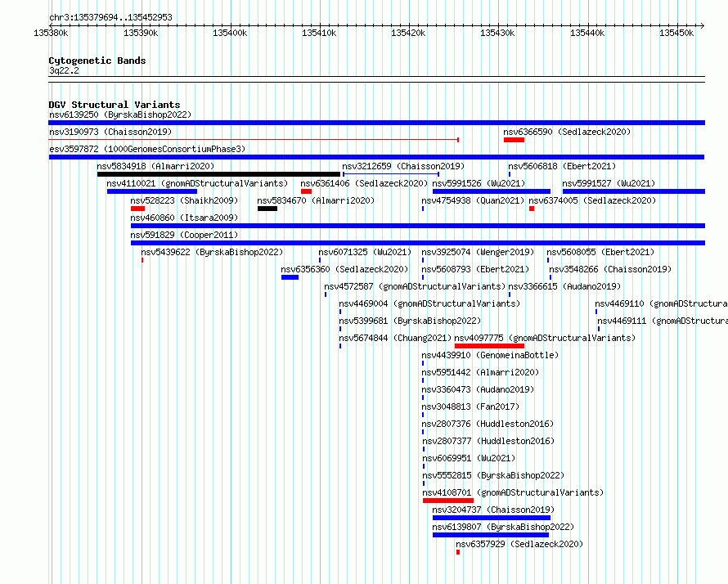Select nsv5439622 (ByrskaBishop2022) label
The width and height of the screenshot is (728, 584).
pos(212,252)
